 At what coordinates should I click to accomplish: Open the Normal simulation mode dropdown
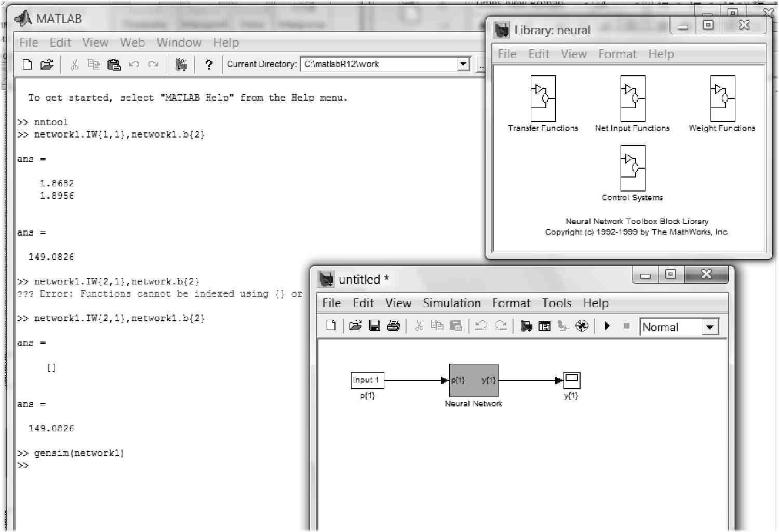coord(710,327)
